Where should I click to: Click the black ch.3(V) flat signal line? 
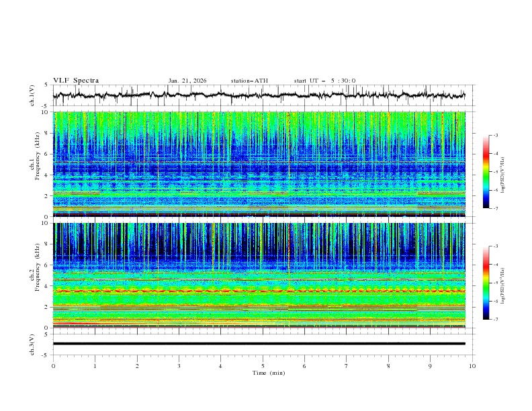[259, 343]
